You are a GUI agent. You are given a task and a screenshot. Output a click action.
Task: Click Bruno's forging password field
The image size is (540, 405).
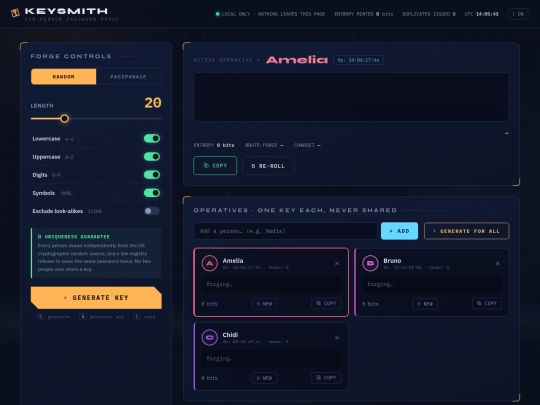[432, 284]
